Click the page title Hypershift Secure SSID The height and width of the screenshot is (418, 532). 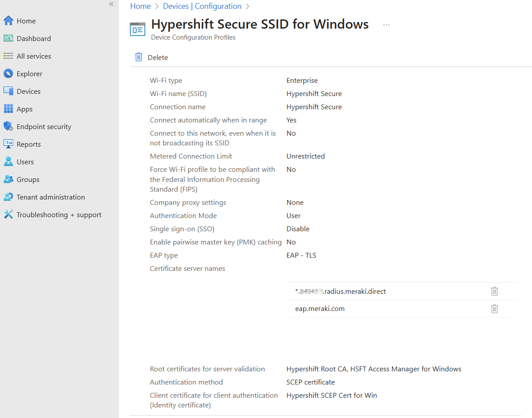260,24
